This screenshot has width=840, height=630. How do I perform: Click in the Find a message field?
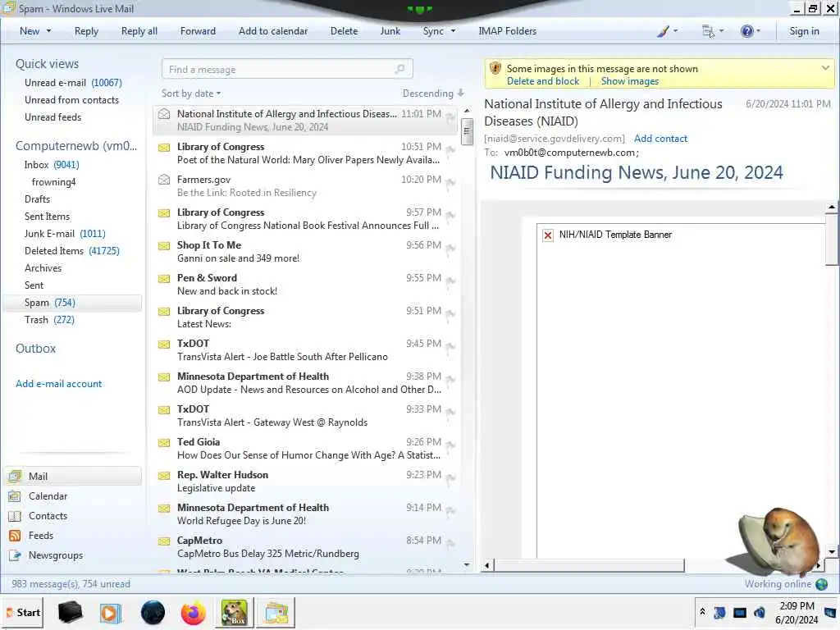click(x=287, y=69)
